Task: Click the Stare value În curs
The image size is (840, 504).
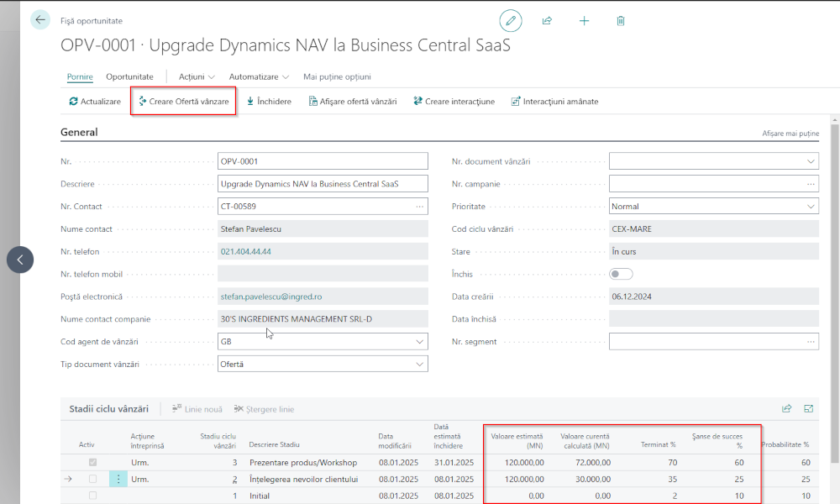Action: tap(713, 251)
